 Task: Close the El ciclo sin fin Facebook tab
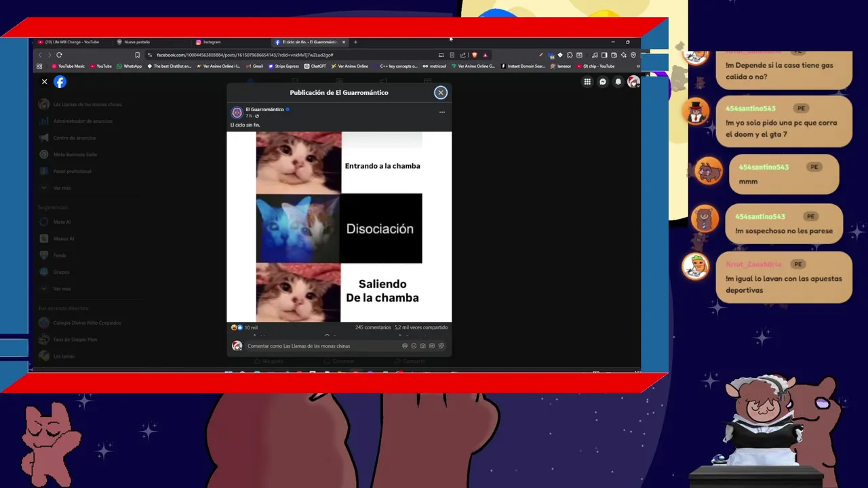[344, 42]
